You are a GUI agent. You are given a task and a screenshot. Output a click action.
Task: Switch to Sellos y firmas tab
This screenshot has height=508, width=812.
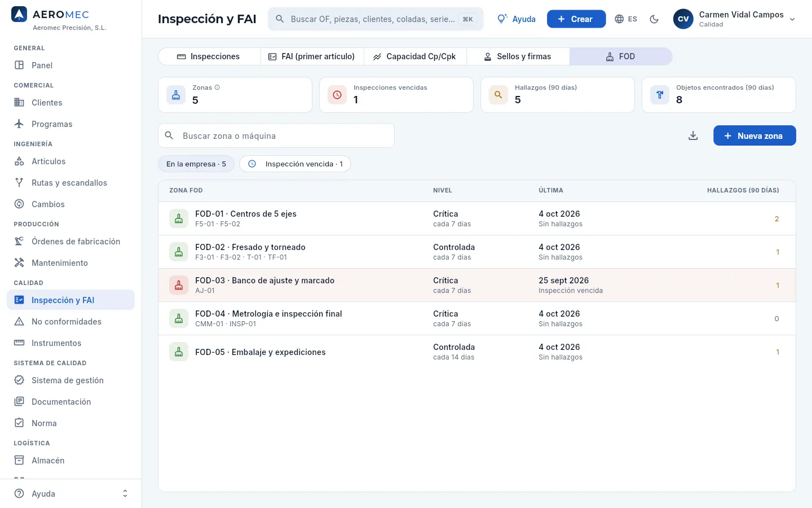[x=518, y=56]
